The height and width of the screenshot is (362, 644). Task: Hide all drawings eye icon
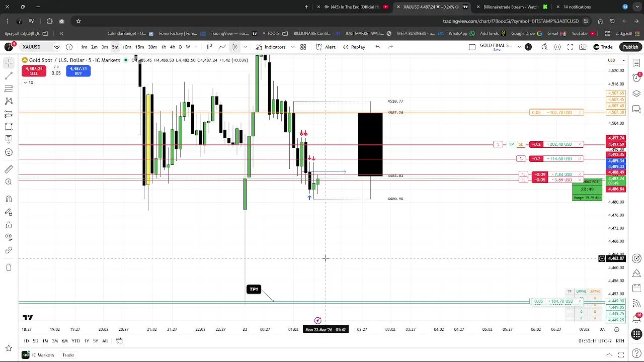[x=9, y=237]
